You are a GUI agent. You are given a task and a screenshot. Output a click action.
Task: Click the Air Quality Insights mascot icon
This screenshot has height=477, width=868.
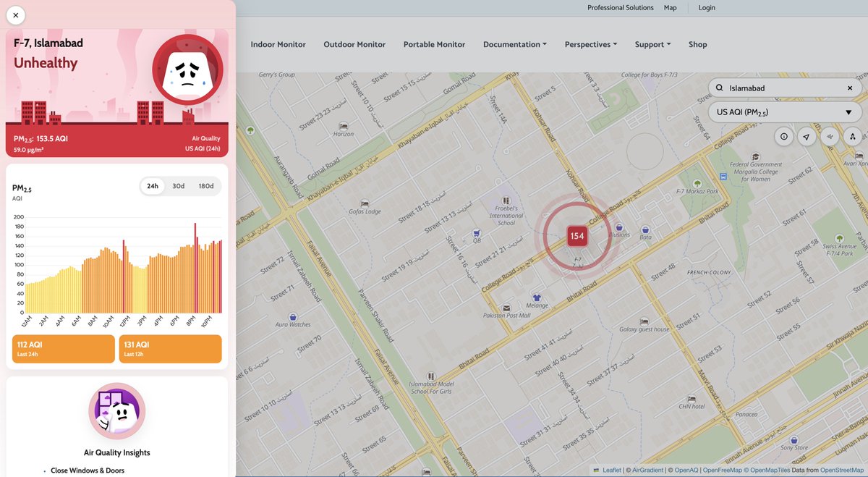coord(117,412)
